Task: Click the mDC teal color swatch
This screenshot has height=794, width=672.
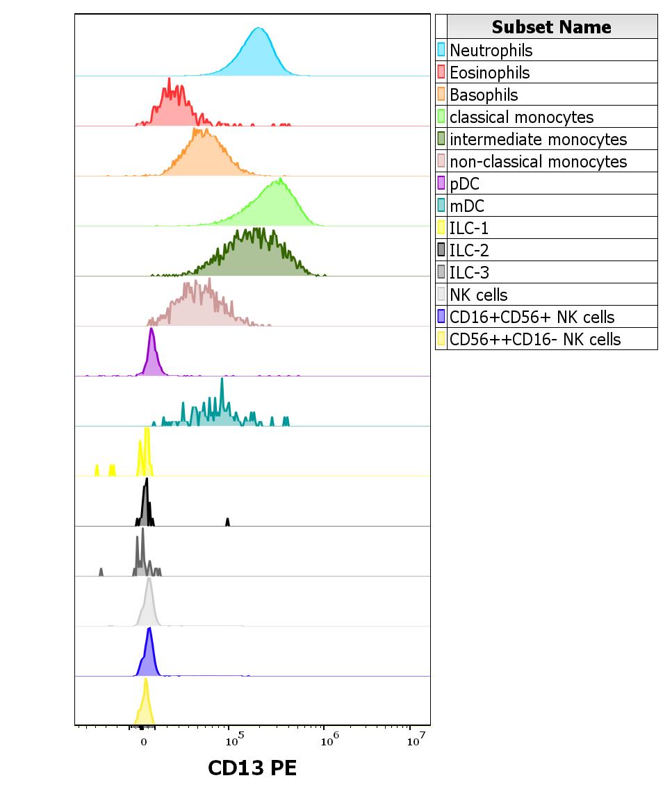Action: click(x=441, y=206)
